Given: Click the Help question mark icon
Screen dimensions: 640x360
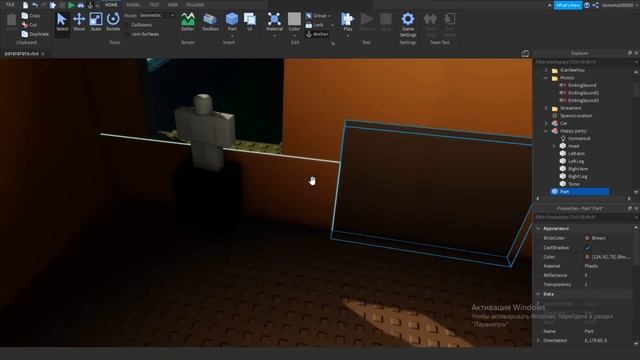Looking at the screenshot, I should [587, 5].
